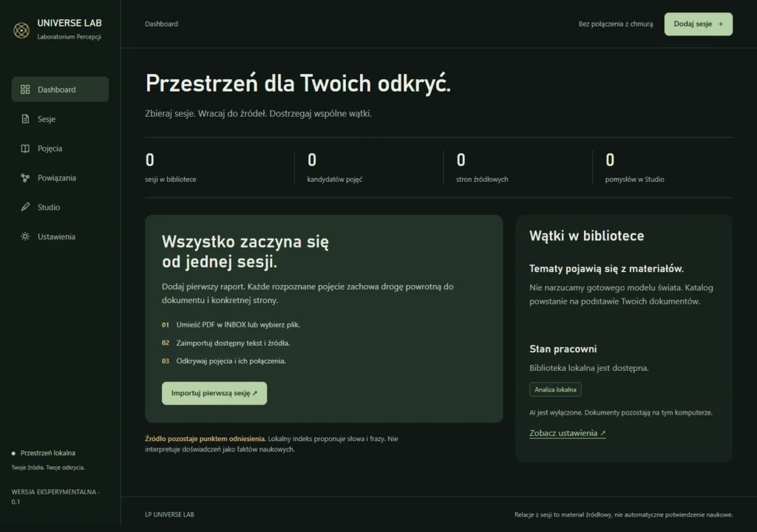Viewport: 757px width, 532px height.
Task: Click the footer note 'Relacje z sesji to materiał źródłowy'
Action: [624, 514]
